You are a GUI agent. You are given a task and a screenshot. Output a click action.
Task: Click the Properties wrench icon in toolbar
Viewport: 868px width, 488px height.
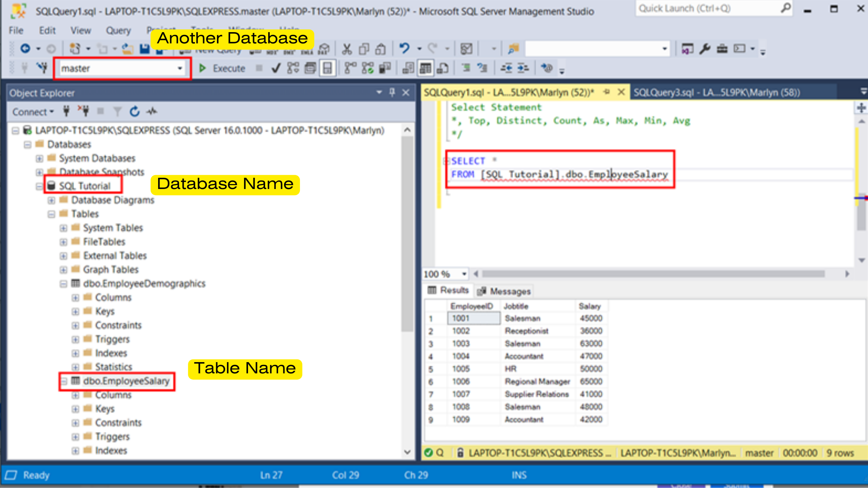pyautogui.click(x=704, y=49)
